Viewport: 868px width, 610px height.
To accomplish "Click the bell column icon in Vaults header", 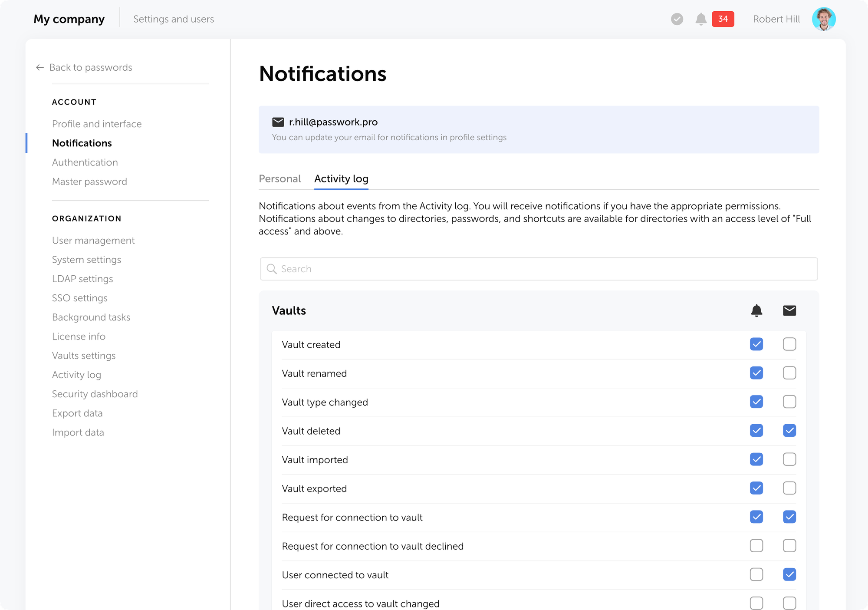I will click(756, 310).
